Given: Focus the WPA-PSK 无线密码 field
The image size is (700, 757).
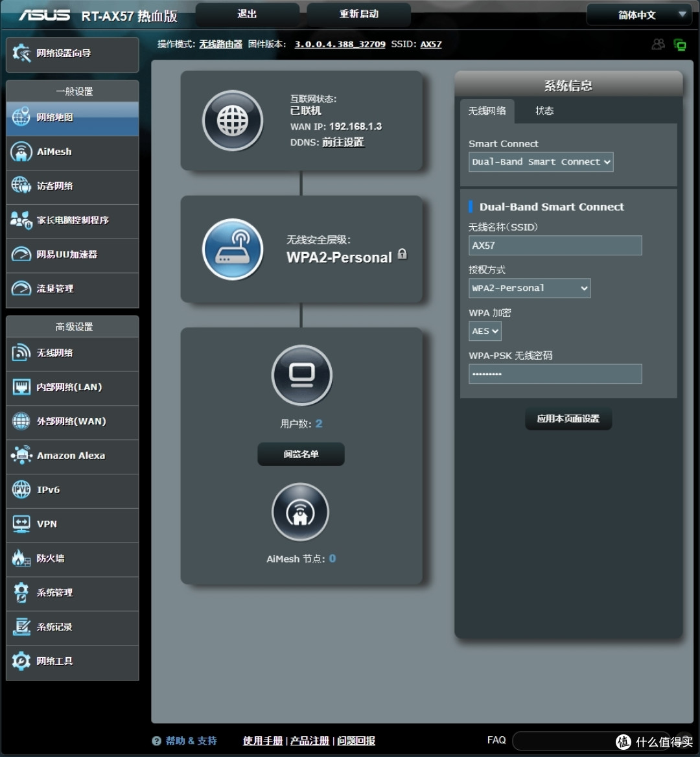Looking at the screenshot, I should click(x=555, y=374).
